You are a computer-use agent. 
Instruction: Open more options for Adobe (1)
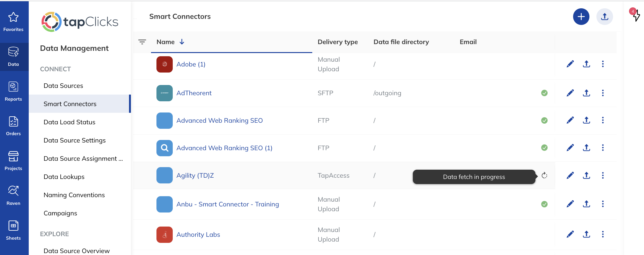click(603, 64)
